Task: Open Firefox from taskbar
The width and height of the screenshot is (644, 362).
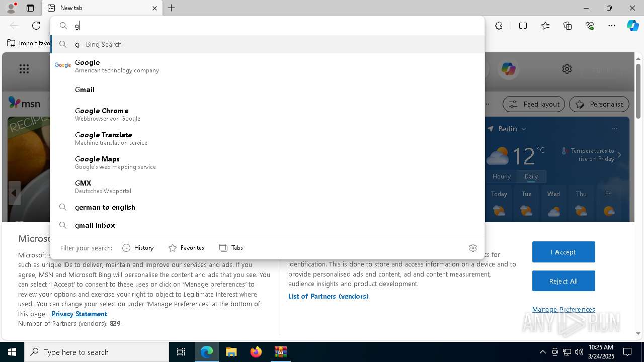Action: coord(256,352)
